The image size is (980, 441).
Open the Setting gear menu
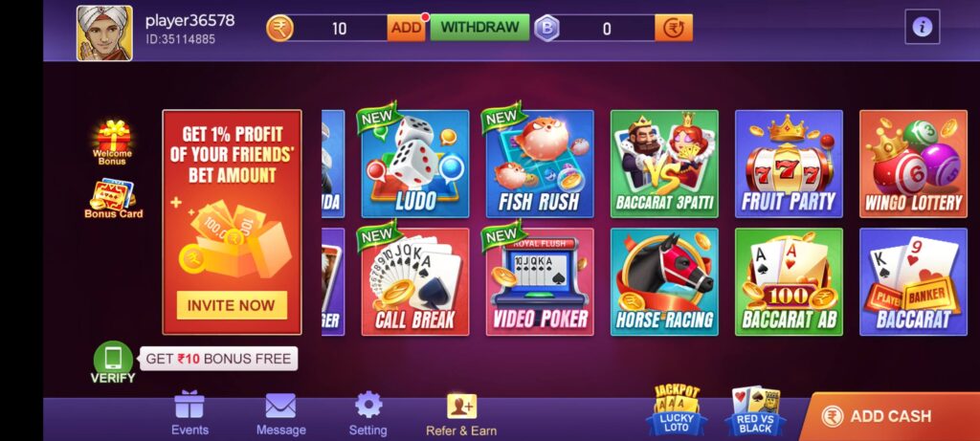point(368,413)
